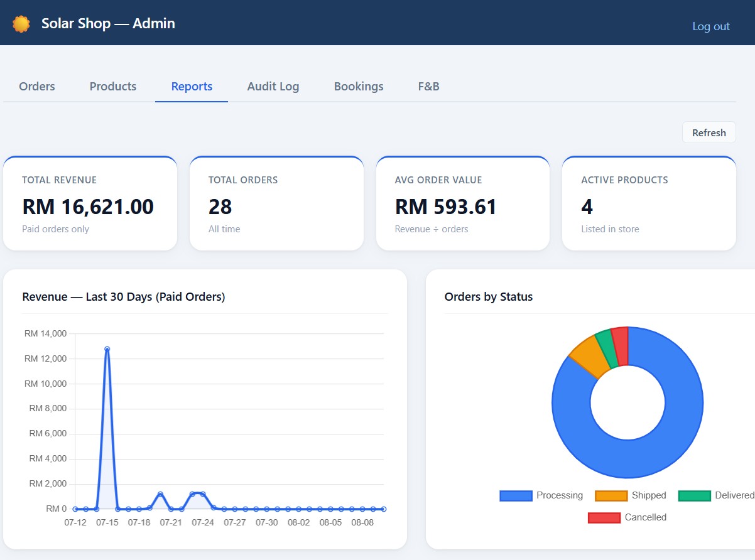Log out of the admin panel

point(711,26)
